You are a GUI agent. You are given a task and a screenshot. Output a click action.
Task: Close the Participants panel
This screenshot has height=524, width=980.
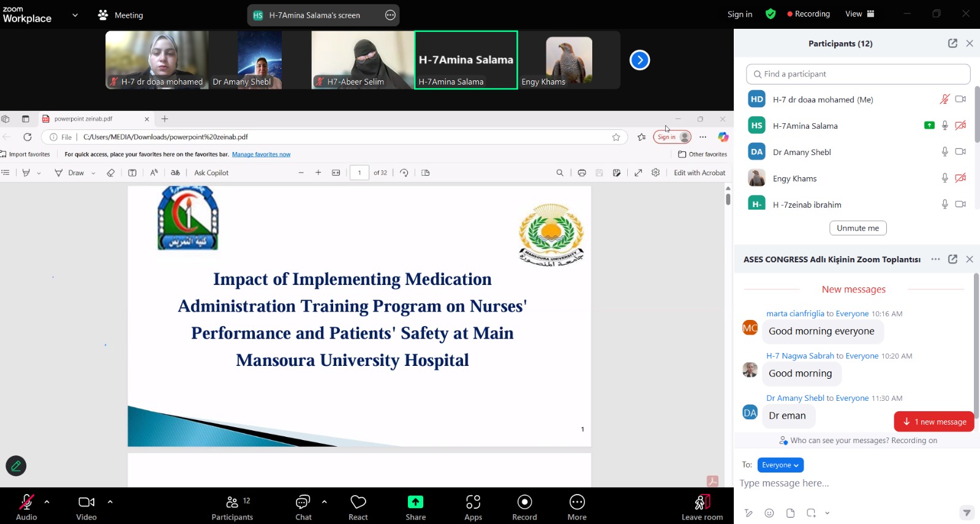(x=970, y=43)
